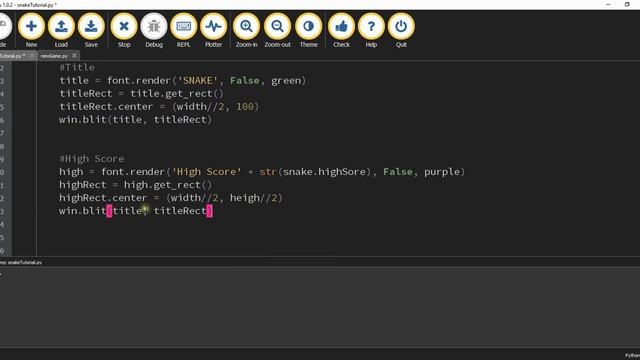This screenshot has height=360, width=640.
Task: Place cursor in 'SNAKE' string
Action: coord(198,80)
